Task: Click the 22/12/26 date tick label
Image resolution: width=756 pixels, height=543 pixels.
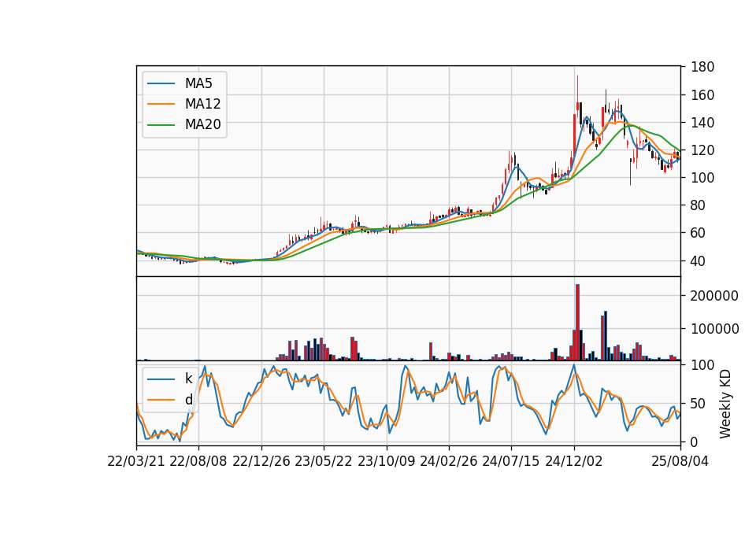Action: tap(261, 461)
